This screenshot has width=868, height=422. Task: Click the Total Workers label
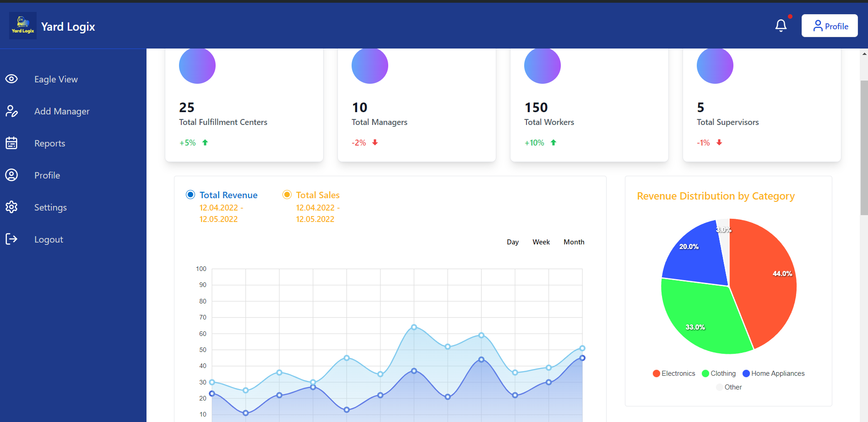coord(549,122)
